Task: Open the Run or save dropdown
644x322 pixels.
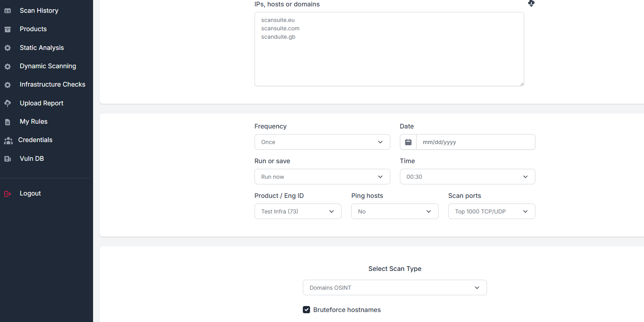Action: (x=322, y=177)
